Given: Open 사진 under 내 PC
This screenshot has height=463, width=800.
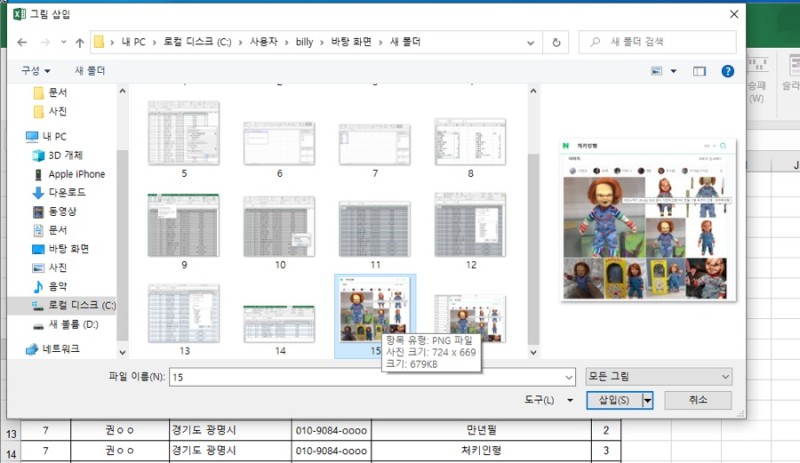Looking at the screenshot, I should point(50,267).
